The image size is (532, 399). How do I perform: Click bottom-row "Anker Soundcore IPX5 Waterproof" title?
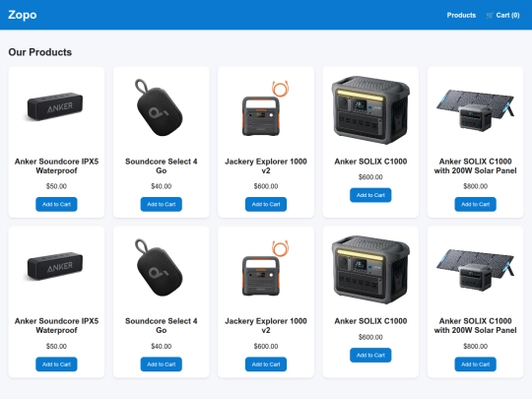pyautogui.click(x=56, y=325)
